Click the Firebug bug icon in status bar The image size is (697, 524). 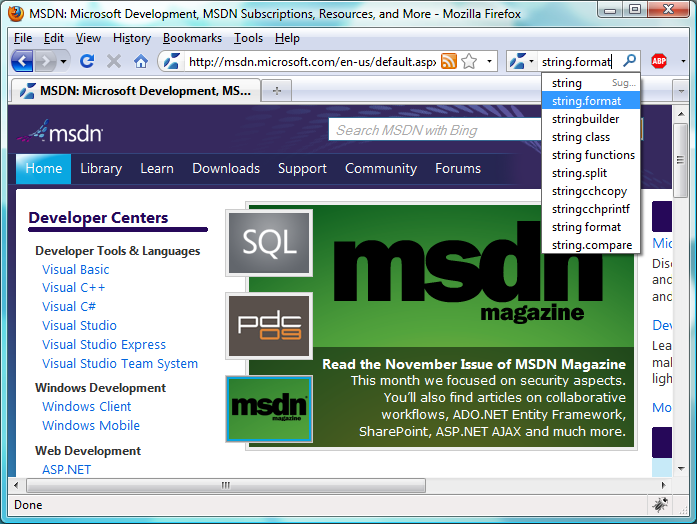coord(660,504)
